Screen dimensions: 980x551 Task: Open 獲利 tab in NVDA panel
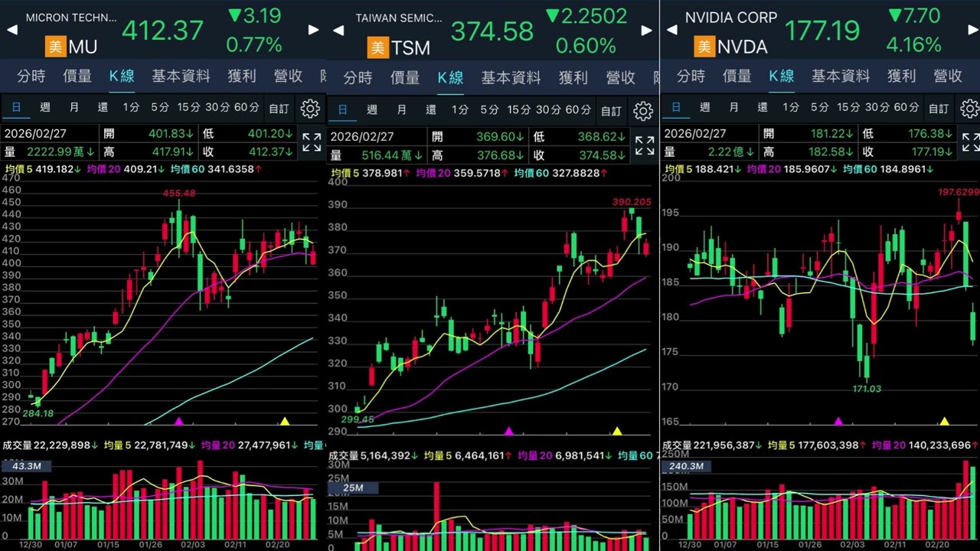[902, 76]
